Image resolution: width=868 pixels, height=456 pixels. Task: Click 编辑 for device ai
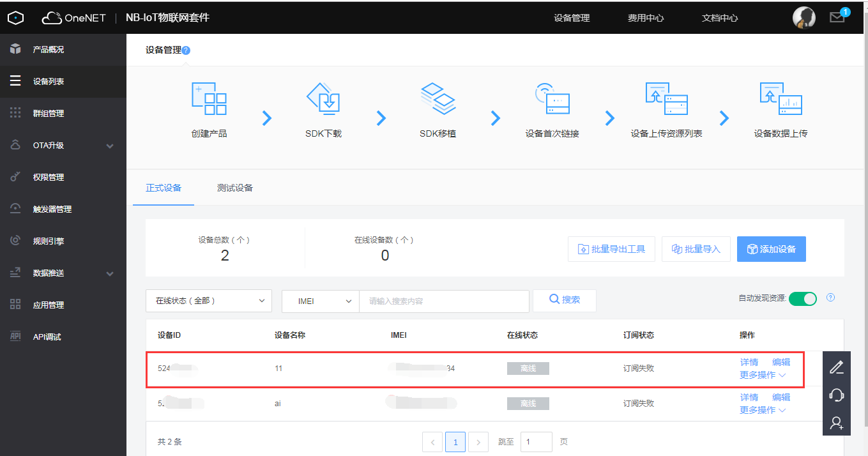(x=781, y=397)
